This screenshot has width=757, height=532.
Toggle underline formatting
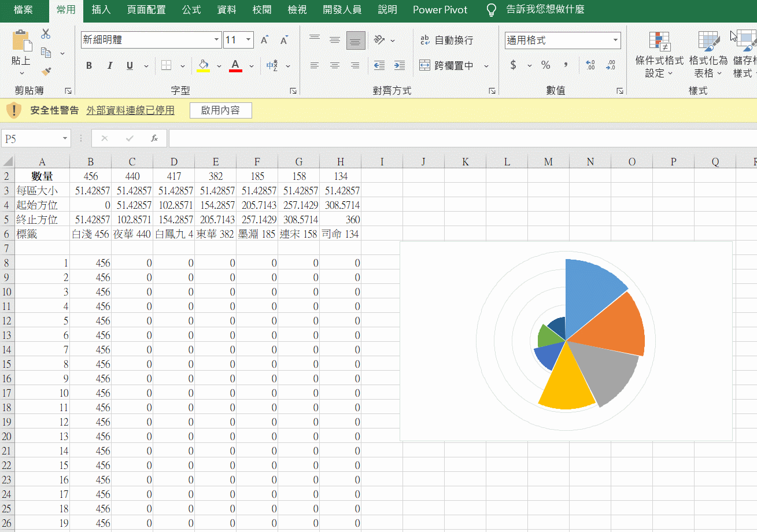coord(130,66)
